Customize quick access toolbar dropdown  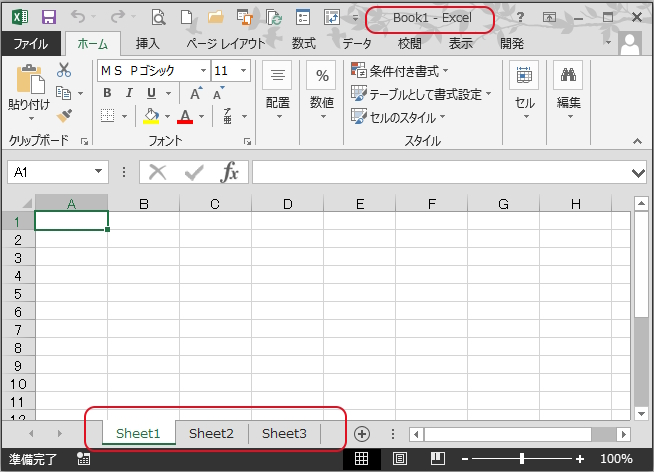pos(355,18)
